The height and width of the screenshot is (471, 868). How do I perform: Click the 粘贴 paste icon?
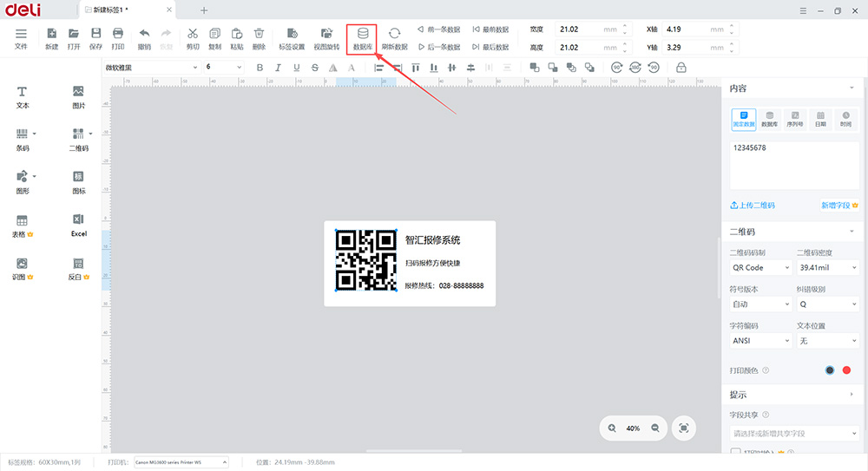coord(237,39)
